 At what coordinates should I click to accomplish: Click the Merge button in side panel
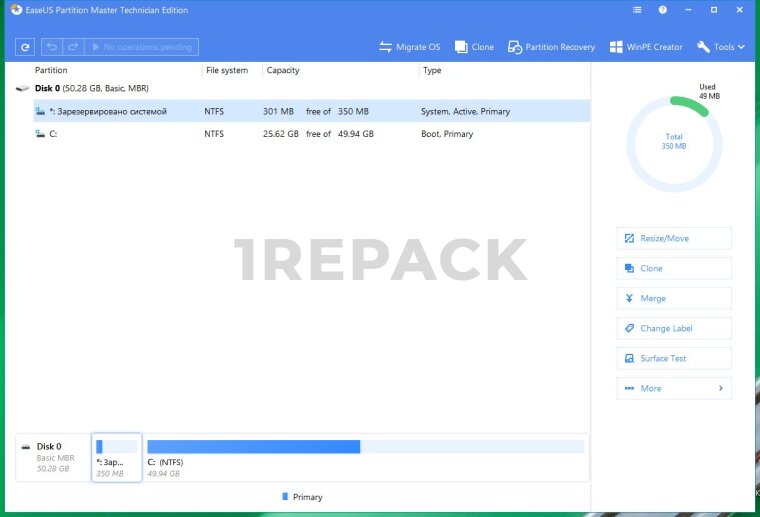(674, 298)
